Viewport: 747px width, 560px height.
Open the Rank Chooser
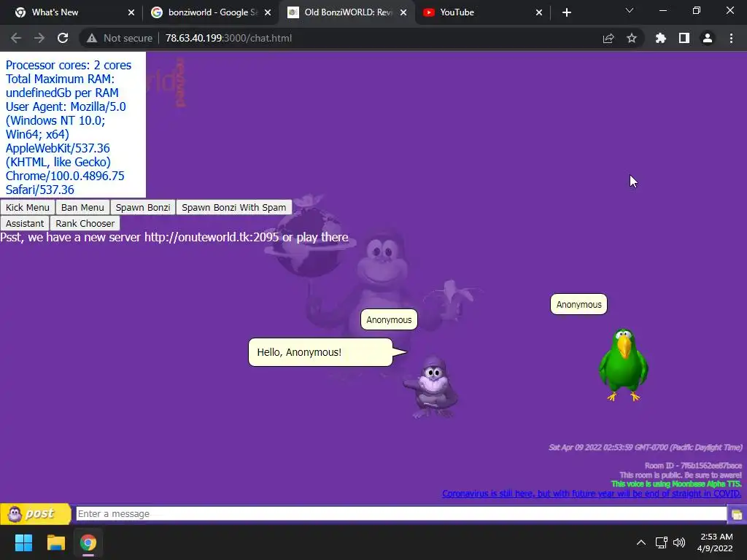[x=85, y=223]
